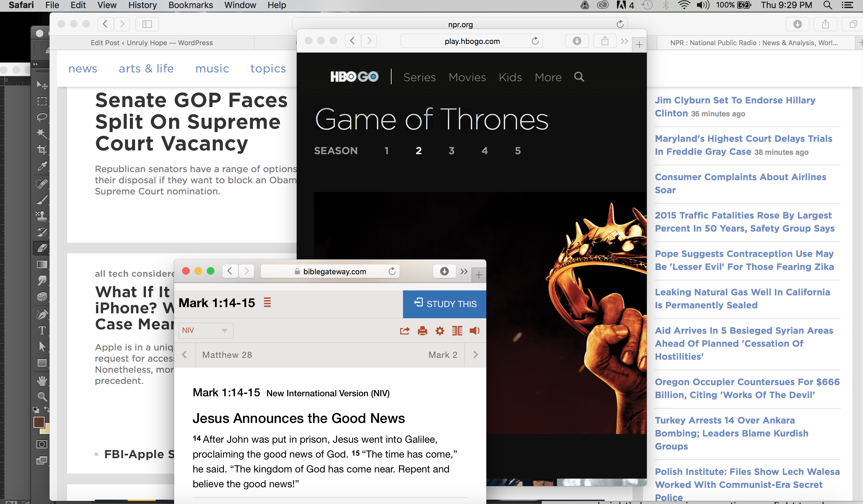Viewport: 863px width, 504px height.
Task: Expand the HBO GO More menu
Action: pos(548,77)
